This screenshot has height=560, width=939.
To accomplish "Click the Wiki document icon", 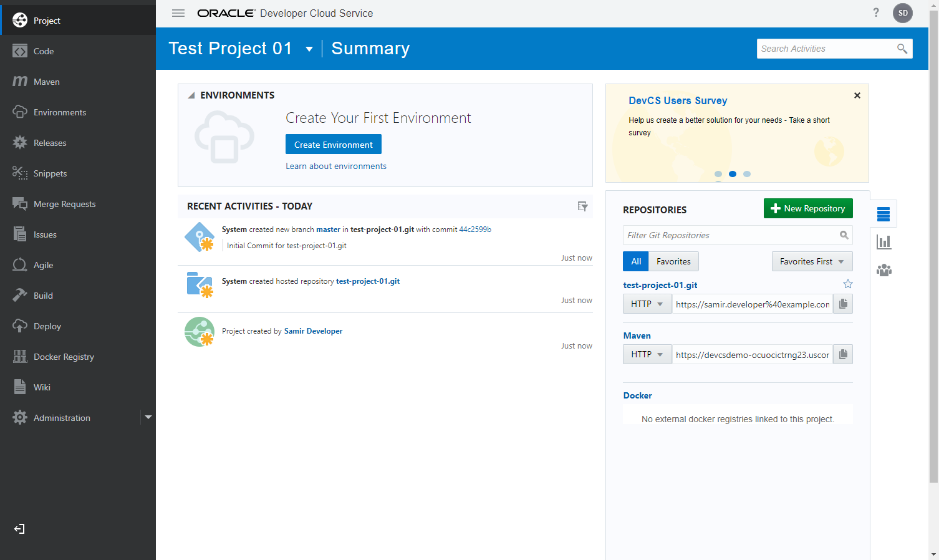I will 20,387.
